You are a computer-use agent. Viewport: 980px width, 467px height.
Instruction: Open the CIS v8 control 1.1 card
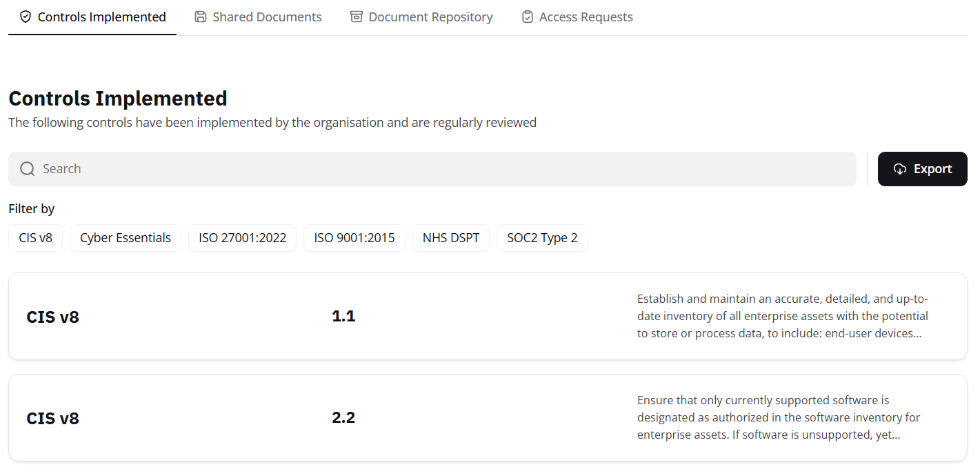(x=488, y=317)
